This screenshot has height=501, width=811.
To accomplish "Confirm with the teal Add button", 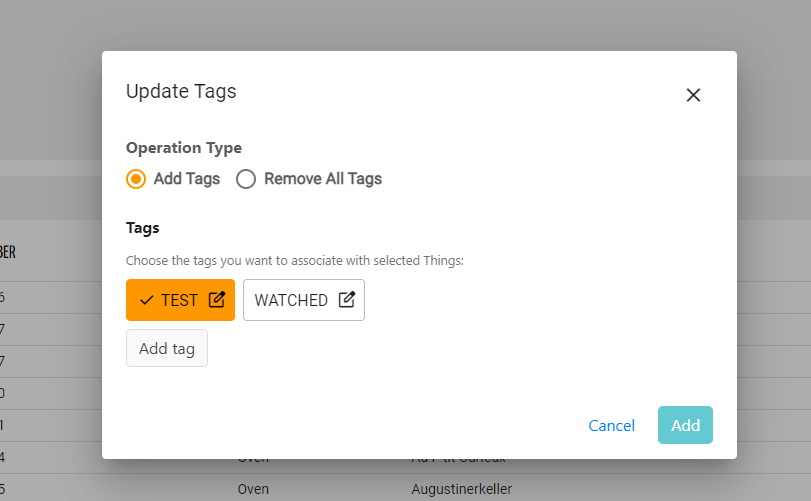I will point(685,425).
